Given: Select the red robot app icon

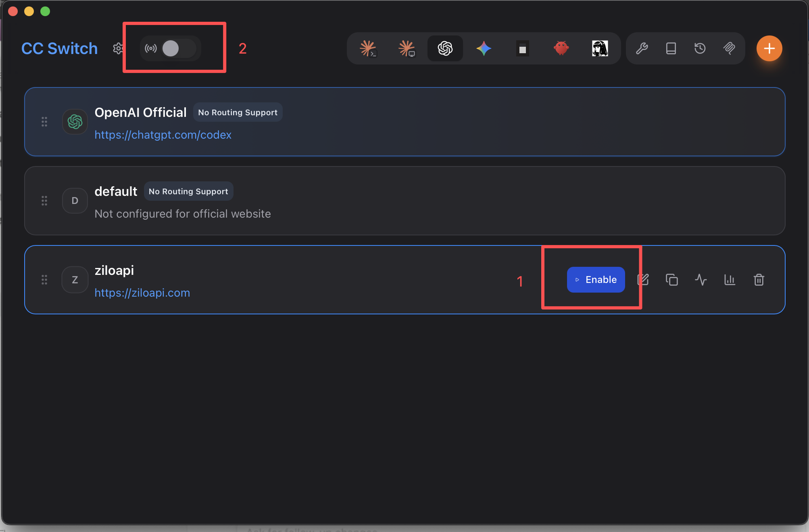Looking at the screenshot, I should point(561,48).
